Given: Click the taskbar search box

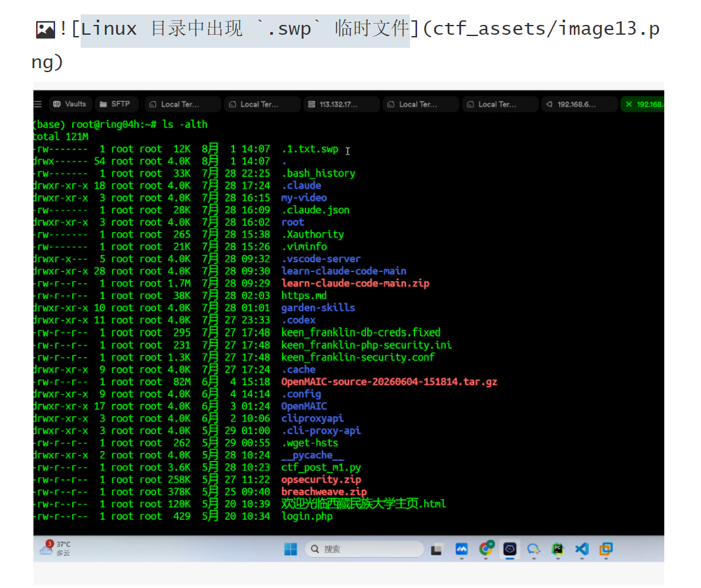Looking at the screenshot, I should point(364,549).
